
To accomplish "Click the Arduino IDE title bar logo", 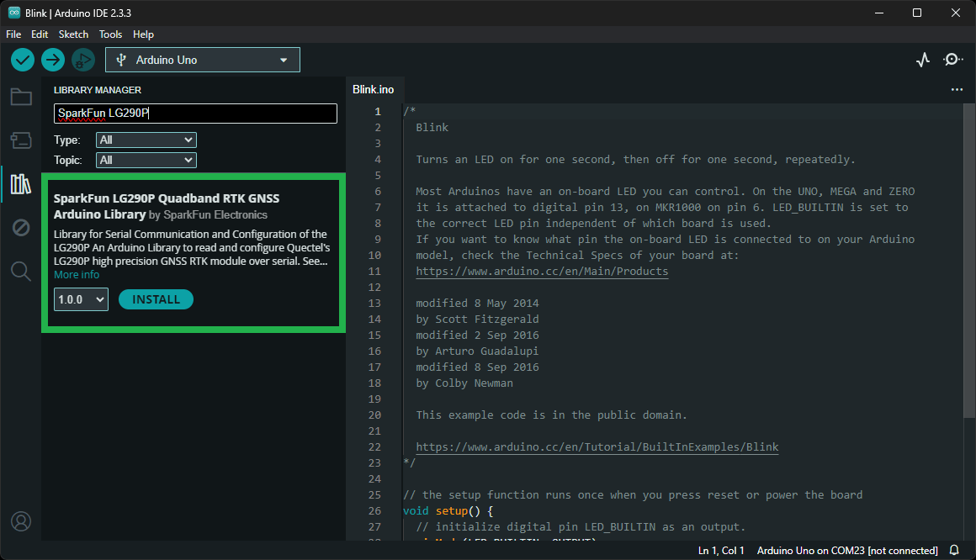I will [14, 13].
